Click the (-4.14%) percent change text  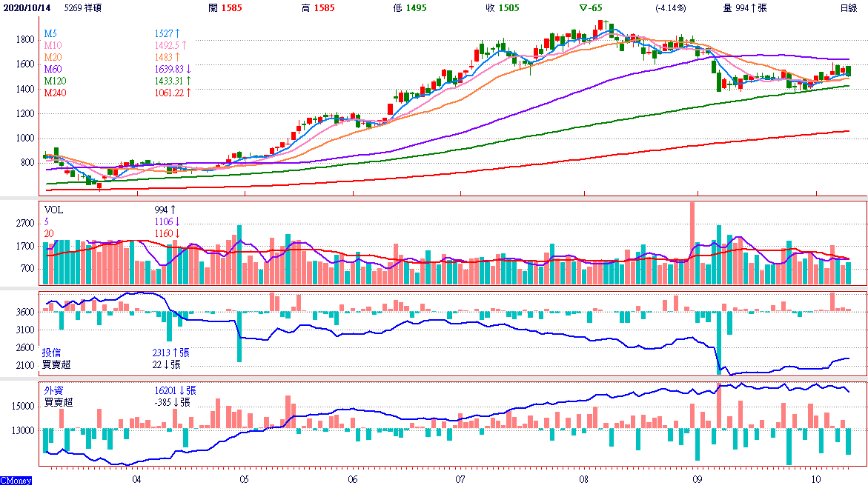670,8
